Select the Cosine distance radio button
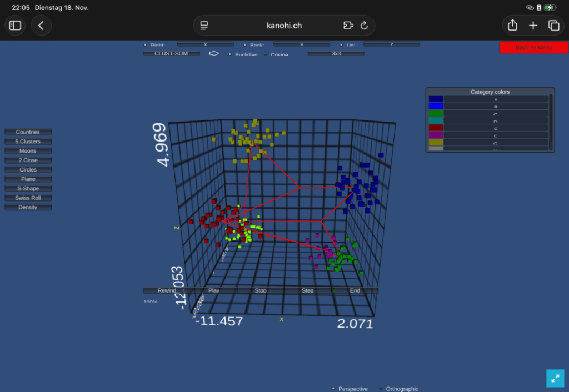569x392 pixels. tap(266, 54)
